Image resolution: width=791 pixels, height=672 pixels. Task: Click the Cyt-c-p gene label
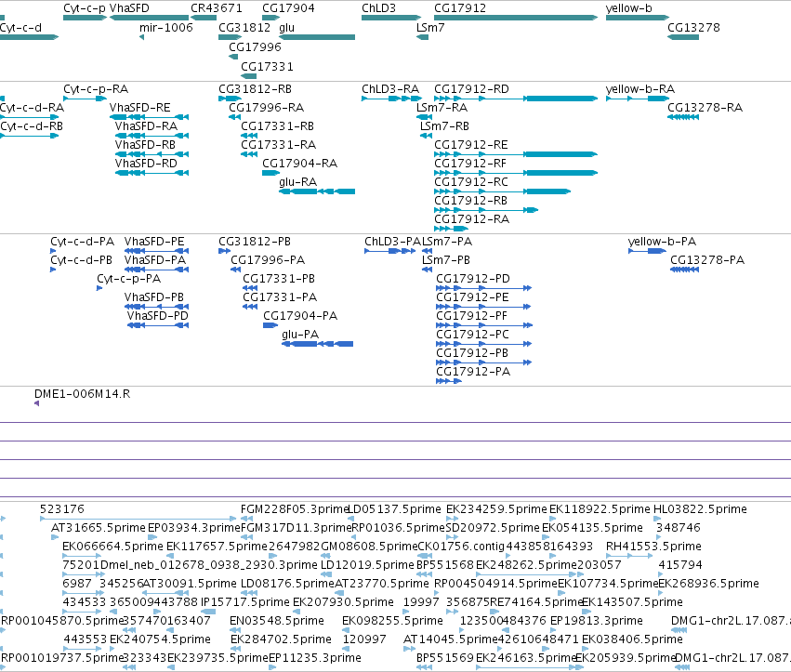85,8
